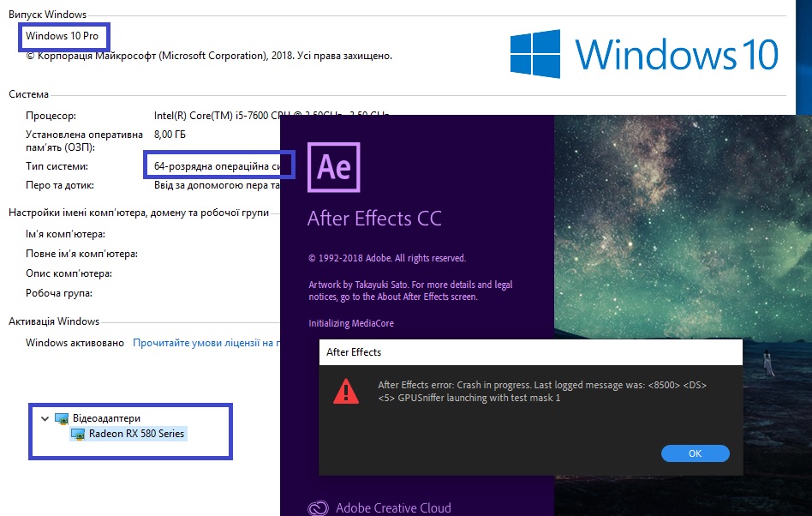The height and width of the screenshot is (516, 812).
Task: Click the 64-розрядна операційна system type value
Action: click(217, 166)
